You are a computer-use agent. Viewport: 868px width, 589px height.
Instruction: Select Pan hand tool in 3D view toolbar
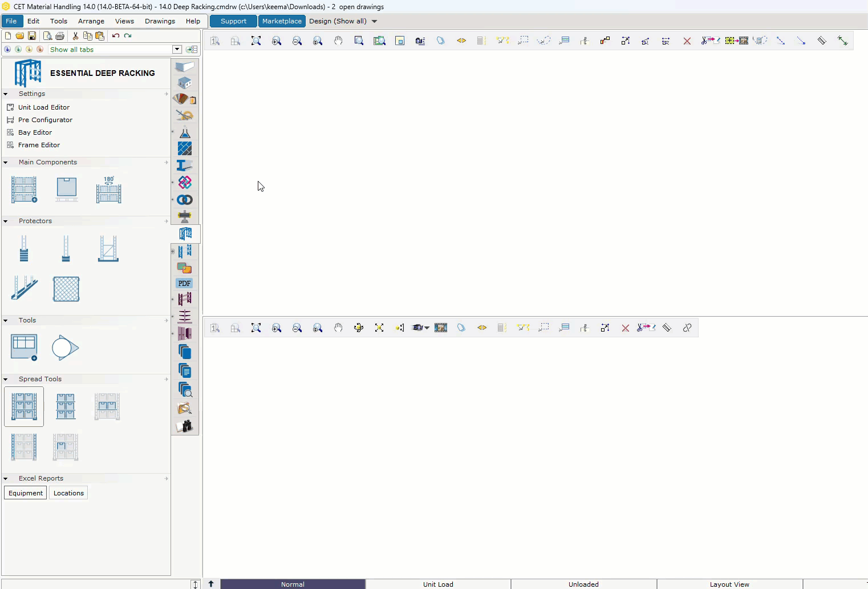pos(338,328)
